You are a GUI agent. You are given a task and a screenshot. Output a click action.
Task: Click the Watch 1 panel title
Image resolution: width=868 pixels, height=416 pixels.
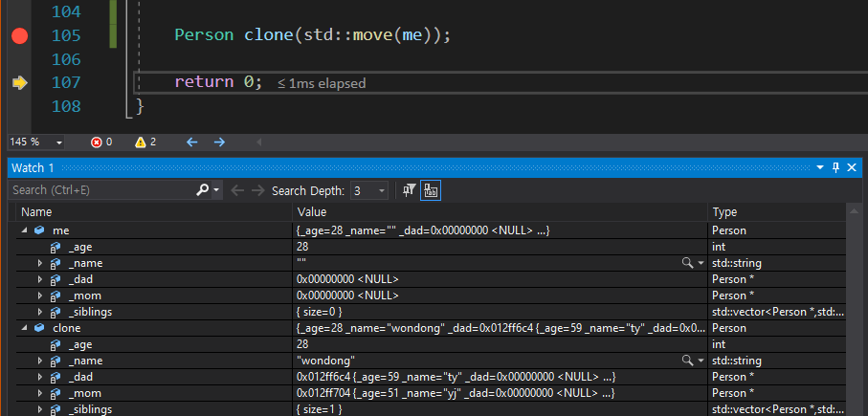[33, 167]
